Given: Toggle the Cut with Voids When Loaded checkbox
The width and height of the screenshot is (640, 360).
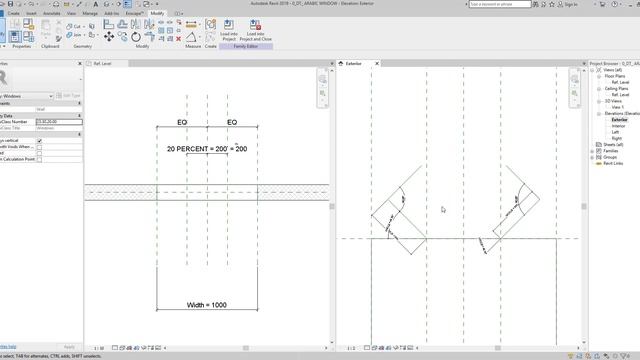Looking at the screenshot, I should pos(40,147).
